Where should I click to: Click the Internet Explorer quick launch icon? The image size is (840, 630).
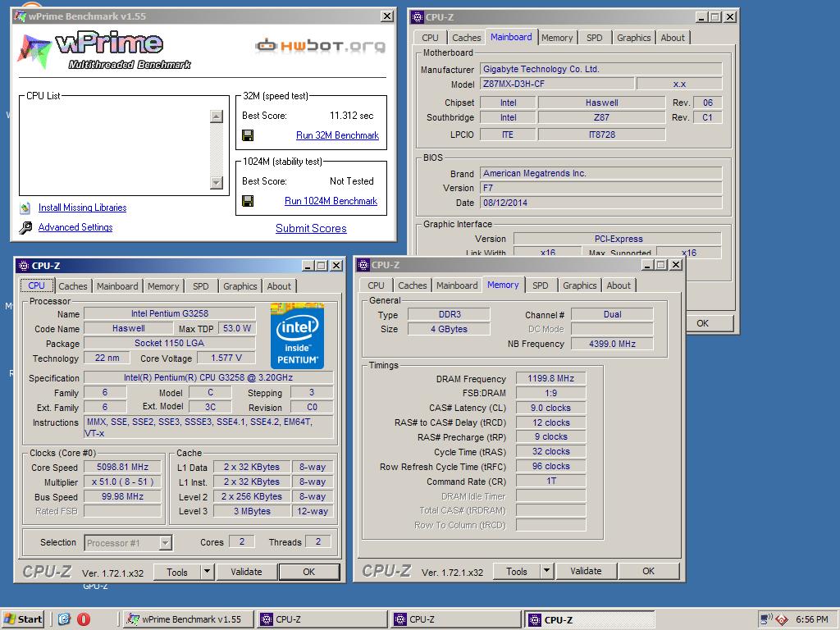coord(64,619)
